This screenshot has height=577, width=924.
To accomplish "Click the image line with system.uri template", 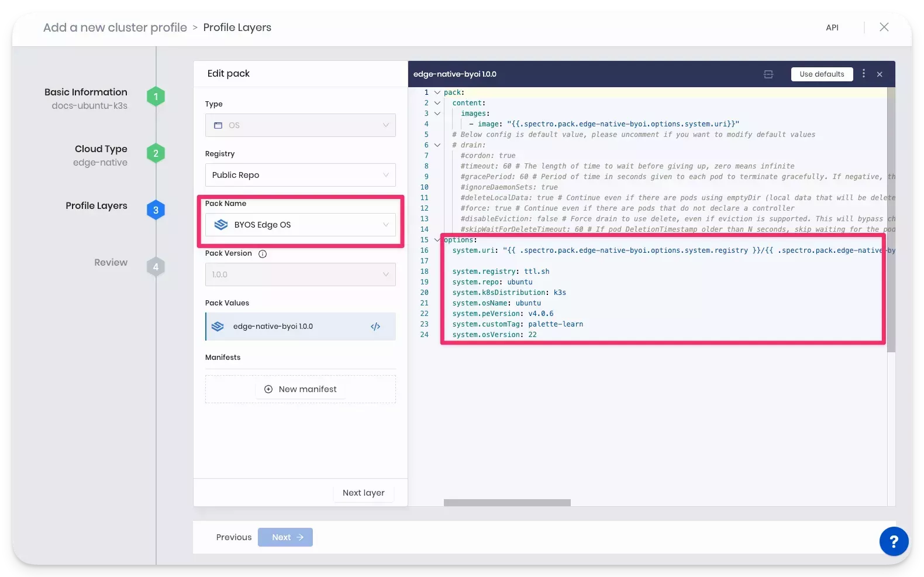I will tap(604, 124).
